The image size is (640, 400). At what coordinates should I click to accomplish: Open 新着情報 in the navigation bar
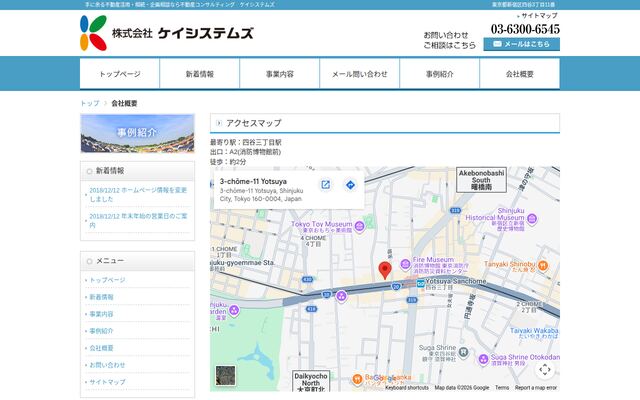[x=200, y=74]
